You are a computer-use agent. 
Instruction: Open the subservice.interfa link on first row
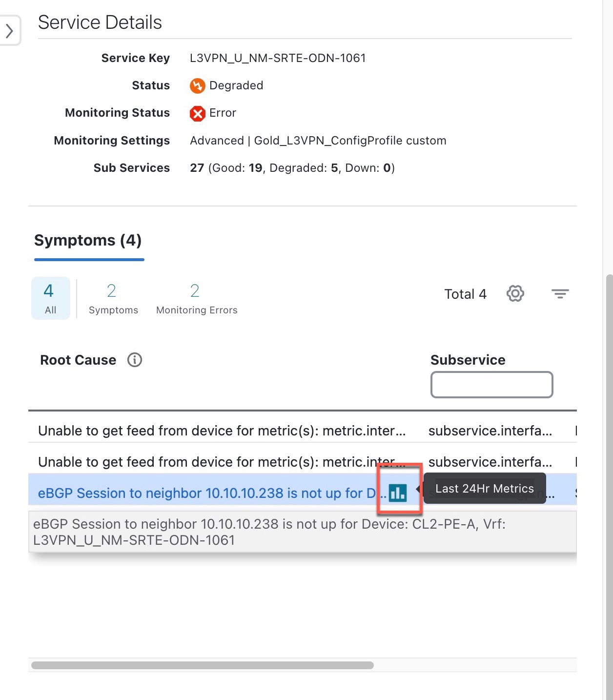click(490, 431)
